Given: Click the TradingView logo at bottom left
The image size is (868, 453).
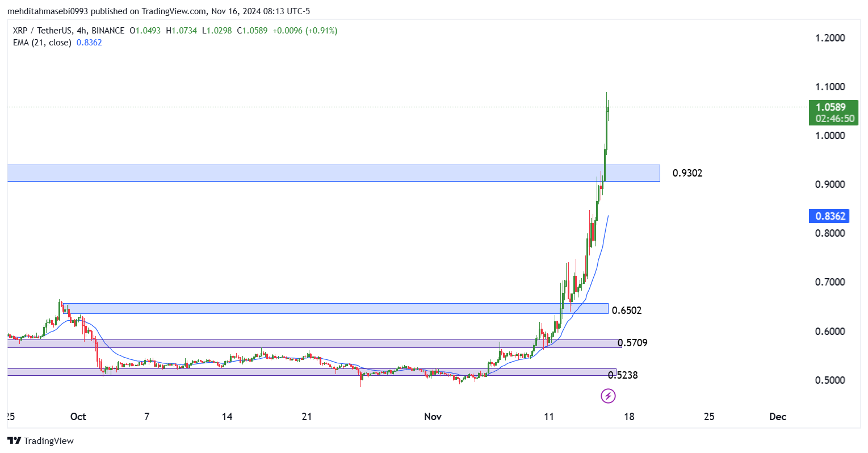Looking at the screenshot, I should (x=40, y=441).
